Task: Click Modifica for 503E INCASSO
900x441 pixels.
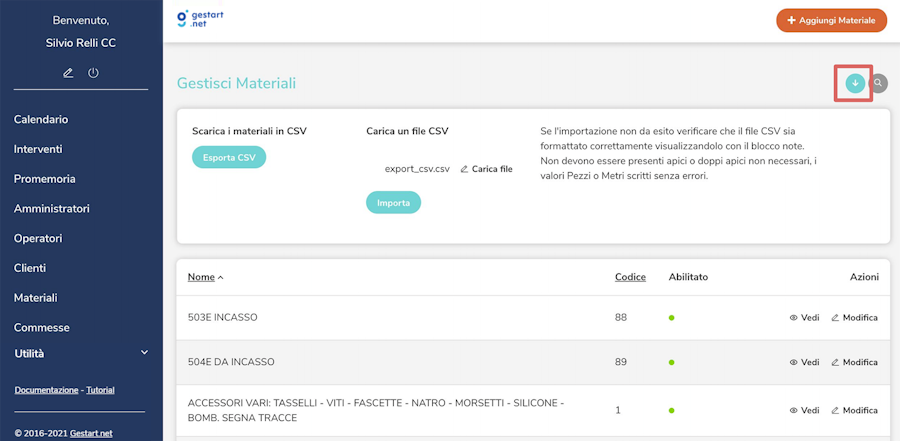Action: pyautogui.click(x=854, y=318)
